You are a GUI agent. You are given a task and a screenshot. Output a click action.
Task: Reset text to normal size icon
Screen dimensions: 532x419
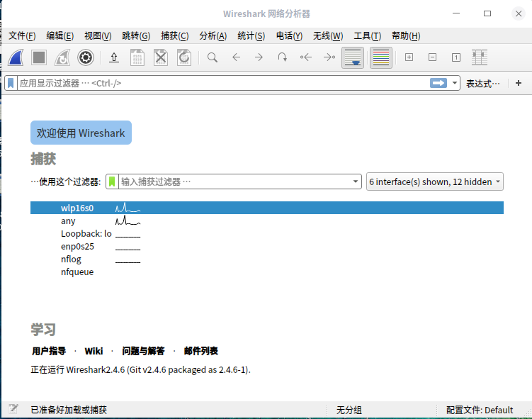point(456,57)
